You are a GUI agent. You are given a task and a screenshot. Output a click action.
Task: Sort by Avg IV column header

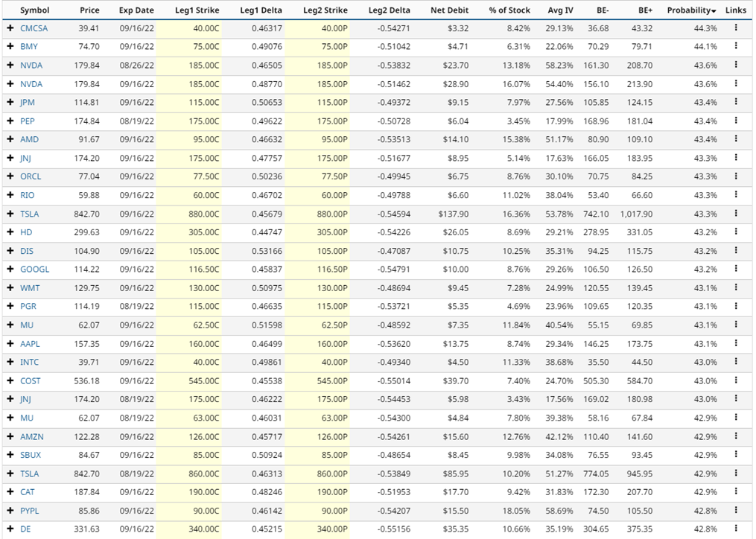coord(560,10)
